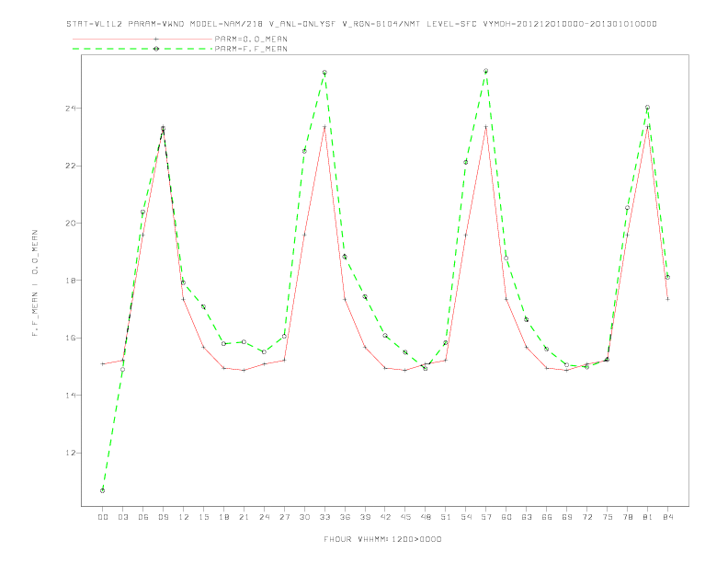Click the green forecast marker at hour 00
The width and height of the screenshot is (728, 563).
point(103,490)
